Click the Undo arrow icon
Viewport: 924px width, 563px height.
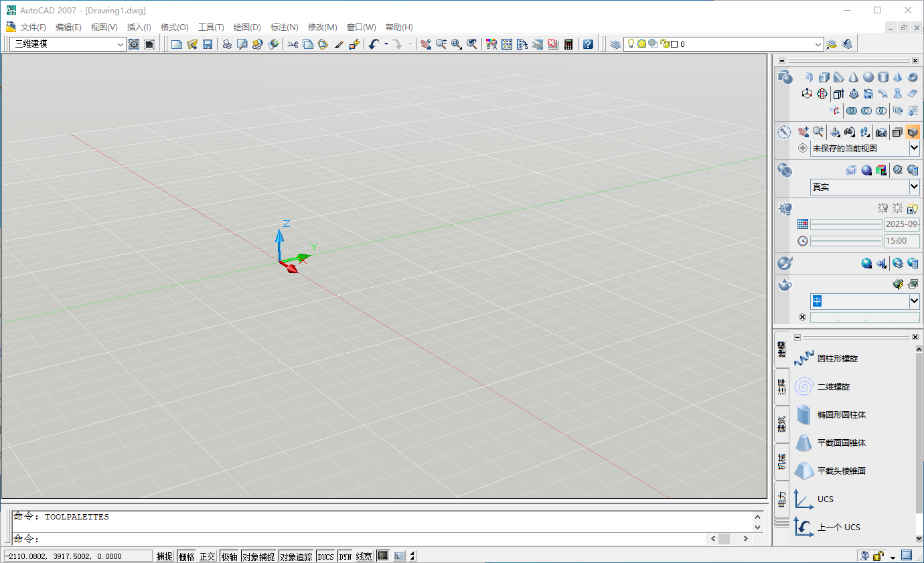374,44
